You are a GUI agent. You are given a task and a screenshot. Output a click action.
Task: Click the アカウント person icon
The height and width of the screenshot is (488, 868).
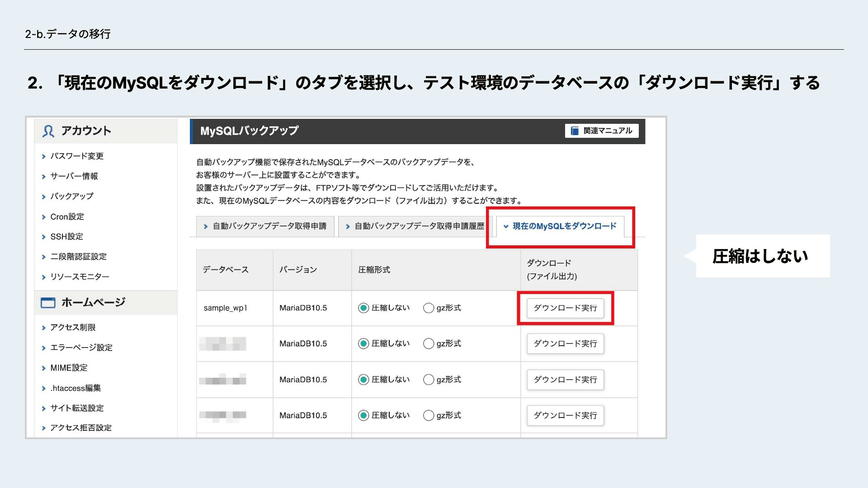pos(48,131)
